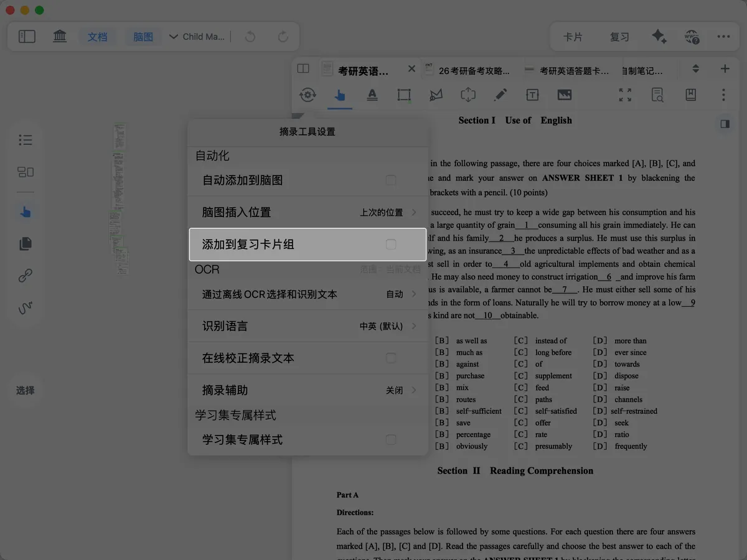Select the text highlight underline tool

point(372,95)
